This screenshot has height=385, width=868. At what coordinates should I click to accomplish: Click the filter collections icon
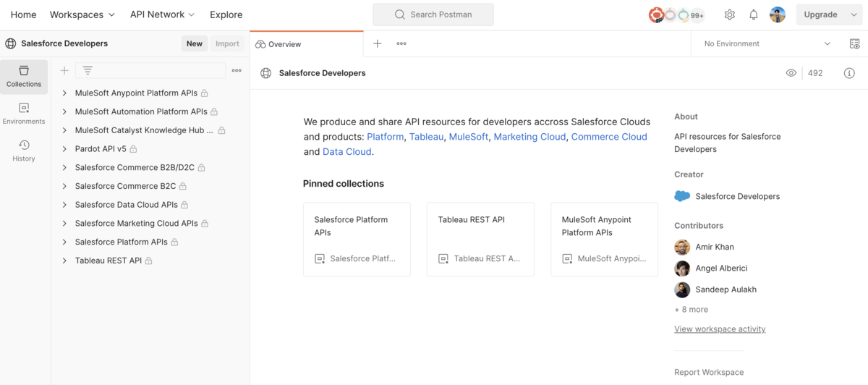tap(88, 70)
